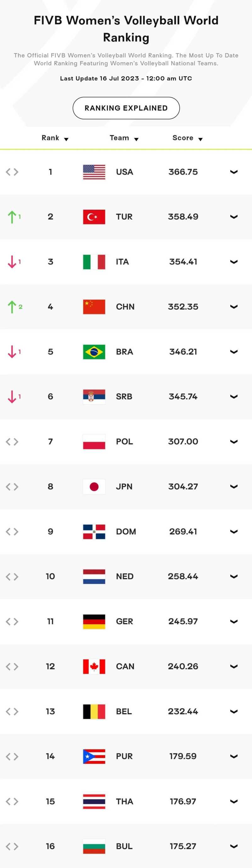Expand the USA row details chevron
Image resolution: width=252 pixels, height=868 pixels.
[234, 172]
